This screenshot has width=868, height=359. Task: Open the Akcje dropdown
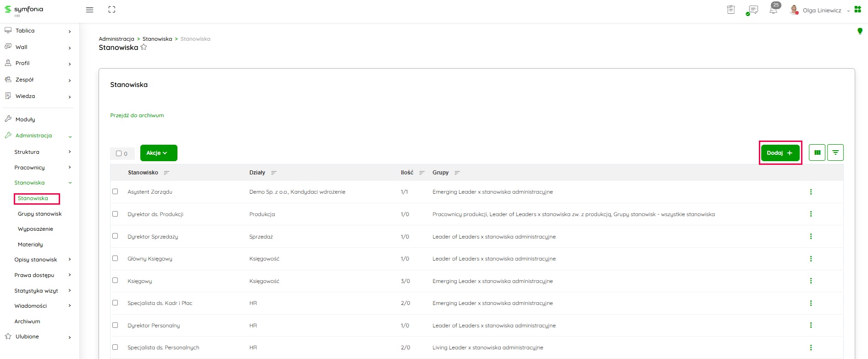[158, 153]
